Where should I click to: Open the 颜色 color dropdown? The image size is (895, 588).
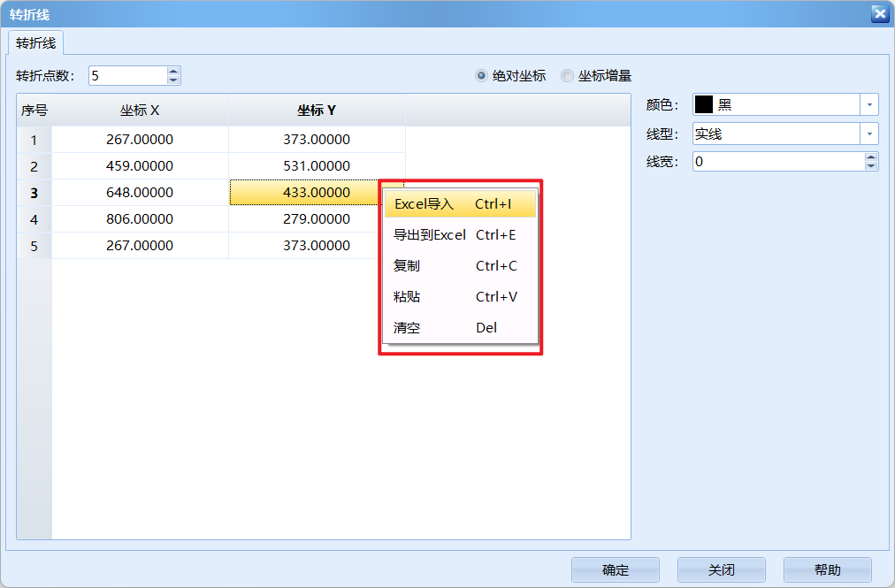pyautogui.click(x=868, y=103)
